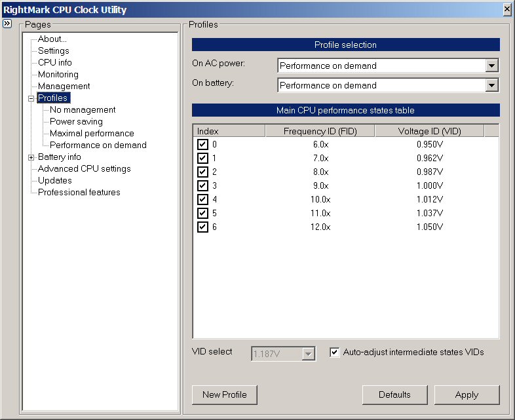Screen dimensions: 515x420
Task: Select the Power saving profile page
Action: [x=76, y=122]
